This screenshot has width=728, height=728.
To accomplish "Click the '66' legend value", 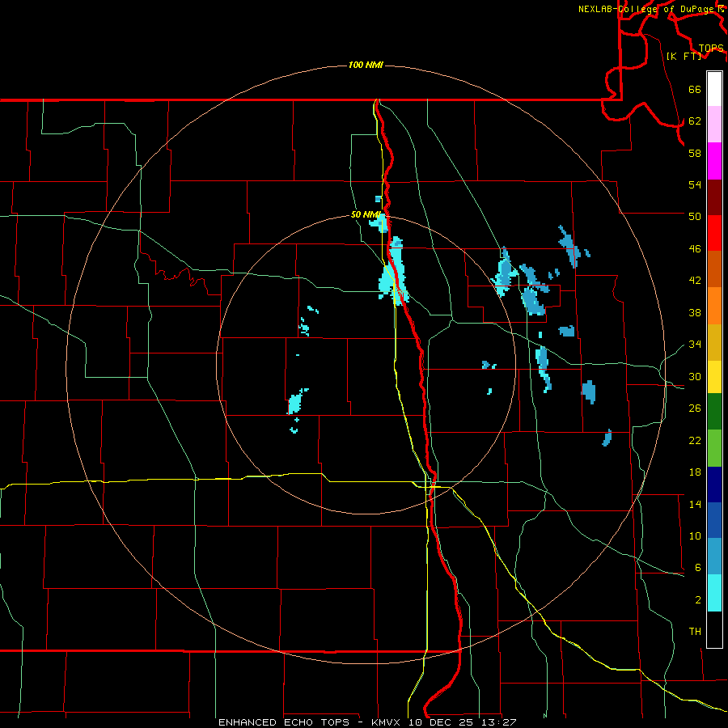I will pyautogui.click(x=695, y=90).
